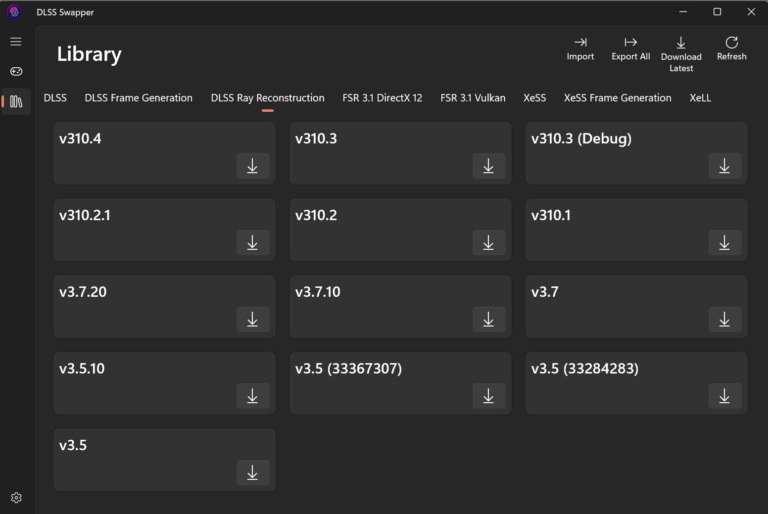Download the v3.5 version
Image resolution: width=768 pixels, height=514 pixels.
pyautogui.click(x=253, y=472)
